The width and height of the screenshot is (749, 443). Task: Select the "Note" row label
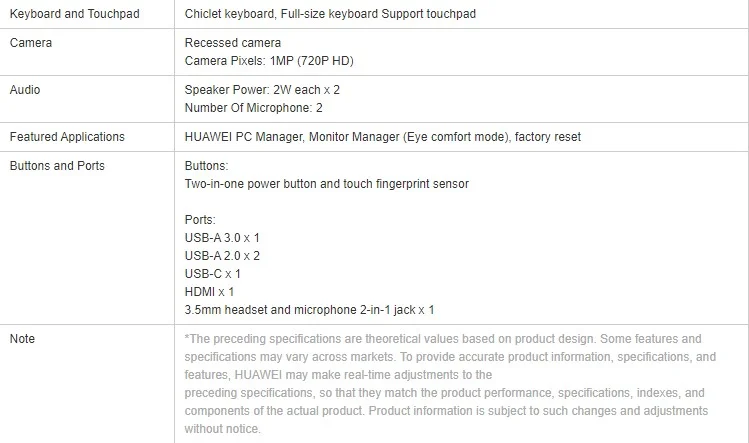[22, 339]
